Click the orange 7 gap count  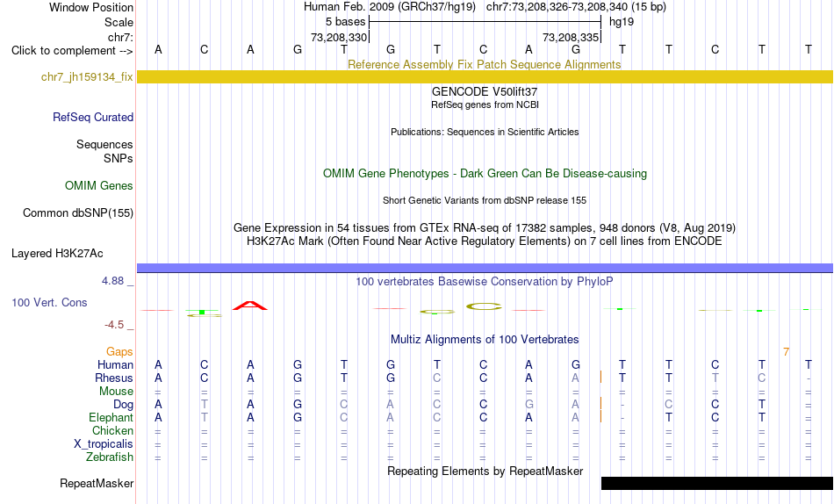786,352
